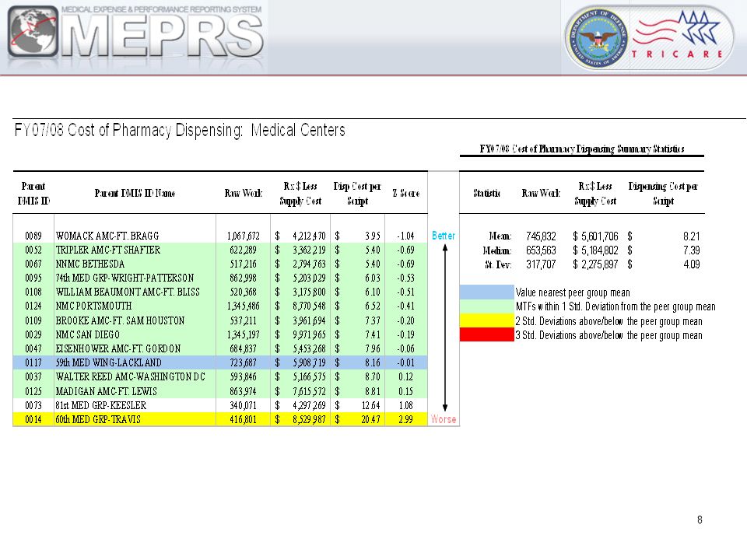The width and height of the screenshot is (747, 560).
Task: Select the 60th MED GRP-TRAVIS row name
Action: pos(98,419)
